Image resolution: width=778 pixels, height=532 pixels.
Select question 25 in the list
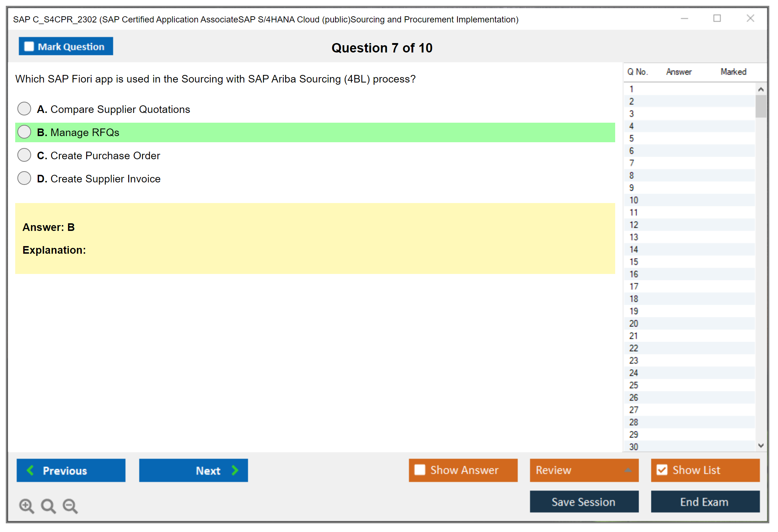coord(634,385)
